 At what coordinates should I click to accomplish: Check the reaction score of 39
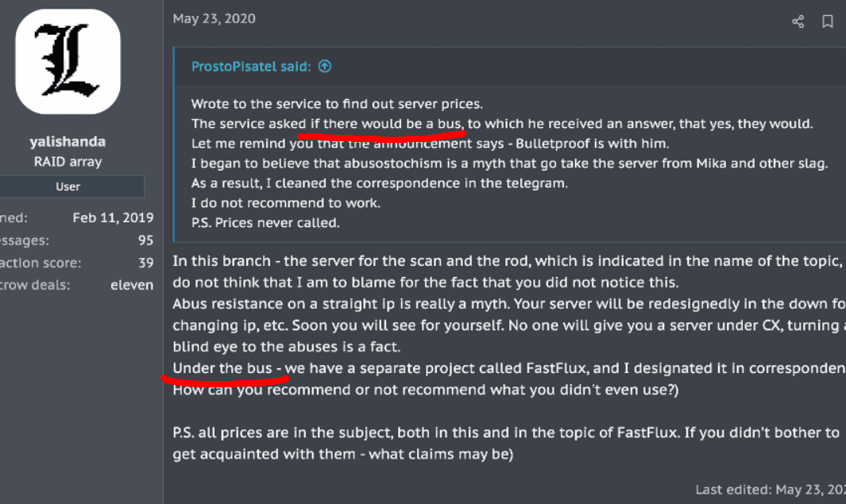(145, 262)
